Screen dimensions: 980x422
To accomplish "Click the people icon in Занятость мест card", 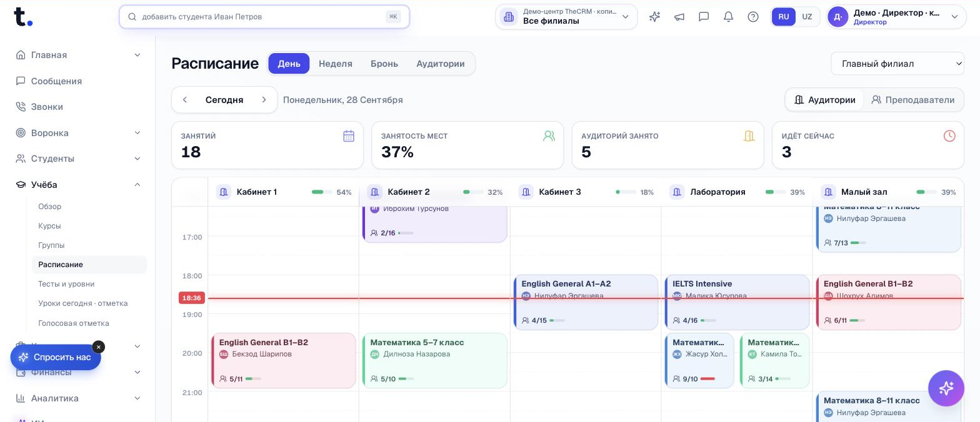I will [549, 135].
